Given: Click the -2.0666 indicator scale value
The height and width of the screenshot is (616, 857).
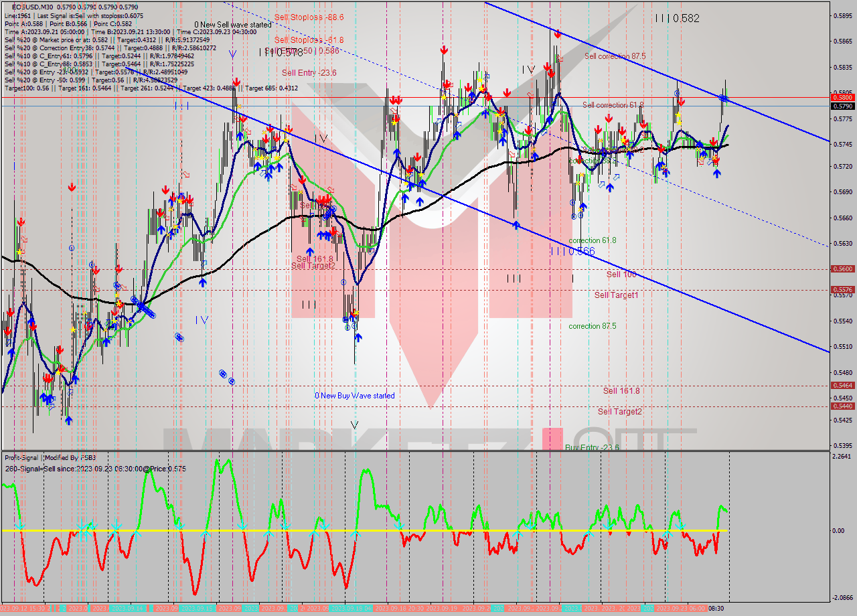Looking at the screenshot, I should tap(842, 598).
